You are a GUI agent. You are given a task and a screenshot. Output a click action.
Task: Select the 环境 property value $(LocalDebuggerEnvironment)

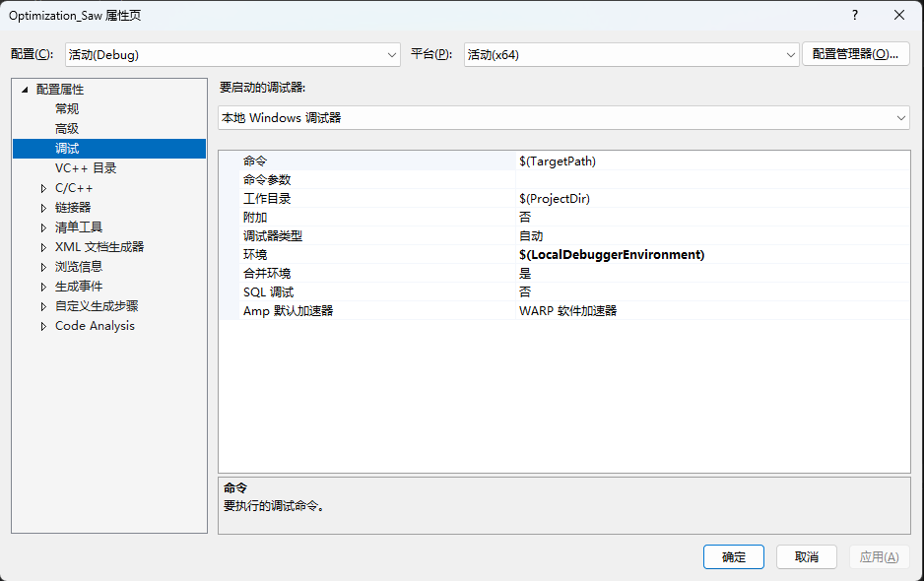[x=611, y=254]
